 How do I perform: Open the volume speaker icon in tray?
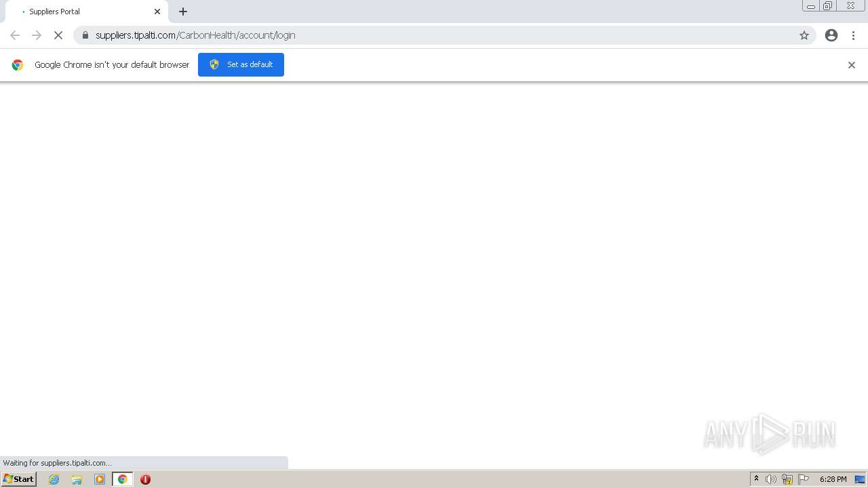coord(771,479)
